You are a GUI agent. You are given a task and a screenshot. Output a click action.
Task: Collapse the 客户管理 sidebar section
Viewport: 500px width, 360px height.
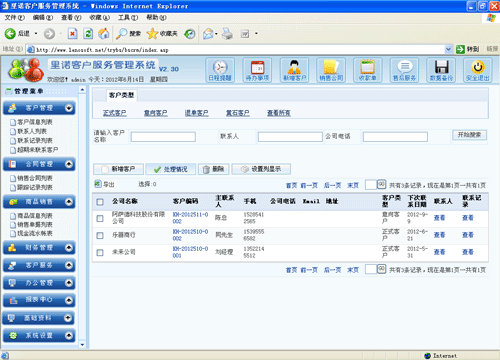(x=69, y=108)
